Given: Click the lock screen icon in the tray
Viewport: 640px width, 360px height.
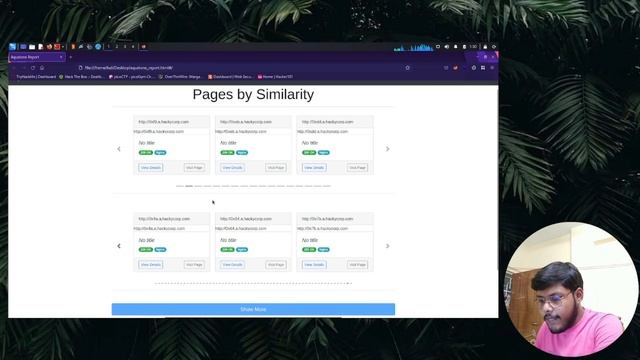Looking at the screenshot, I should point(485,47).
